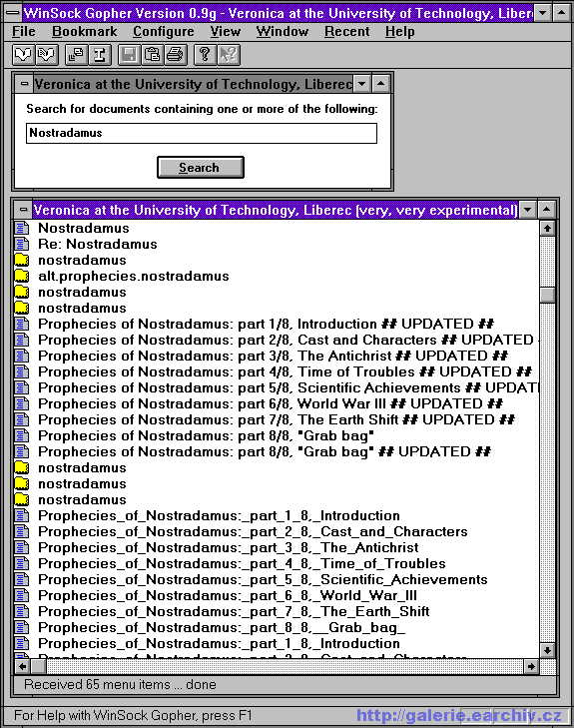
Task: Open the File menu
Action: click(x=23, y=32)
